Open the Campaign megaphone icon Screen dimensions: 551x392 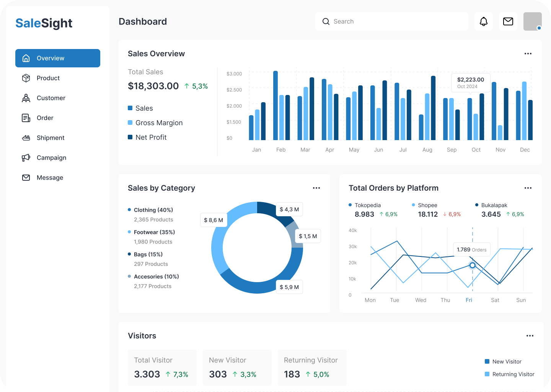[x=26, y=158]
